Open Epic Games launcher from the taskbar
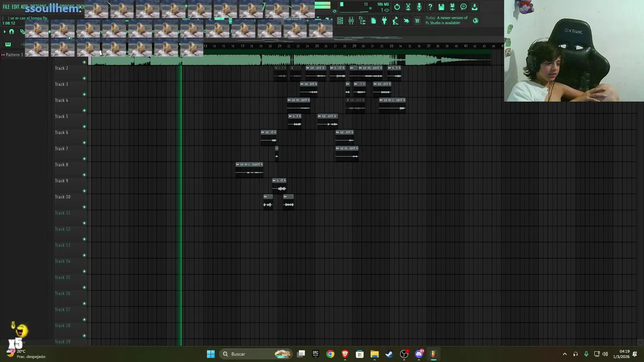The image size is (644, 362). (x=315, y=354)
